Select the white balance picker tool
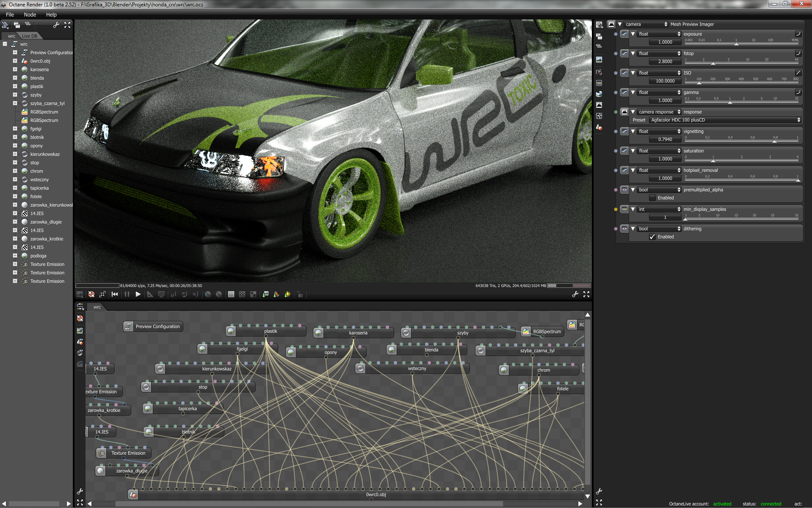This screenshot has height=508, width=812. click(x=196, y=295)
